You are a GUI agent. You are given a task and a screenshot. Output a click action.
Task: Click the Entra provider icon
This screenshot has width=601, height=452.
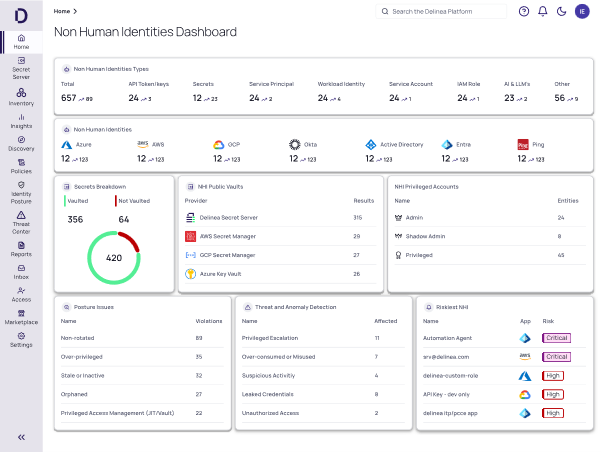[x=447, y=145]
